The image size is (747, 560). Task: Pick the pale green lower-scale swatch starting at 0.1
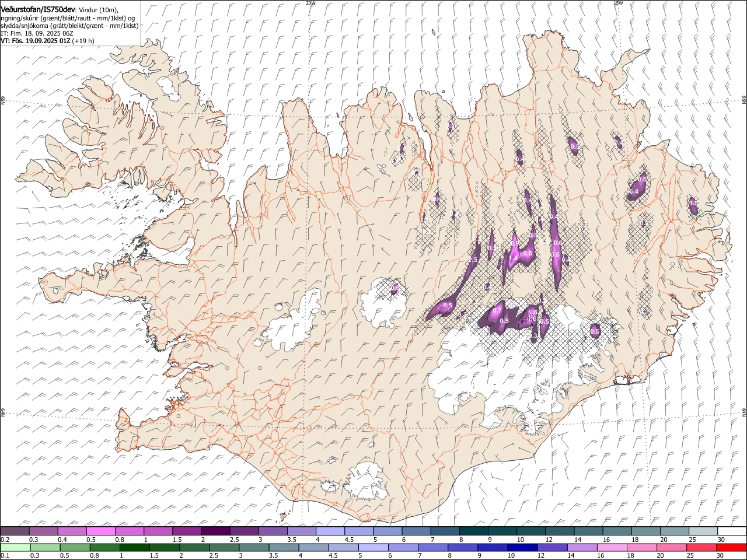point(15,547)
